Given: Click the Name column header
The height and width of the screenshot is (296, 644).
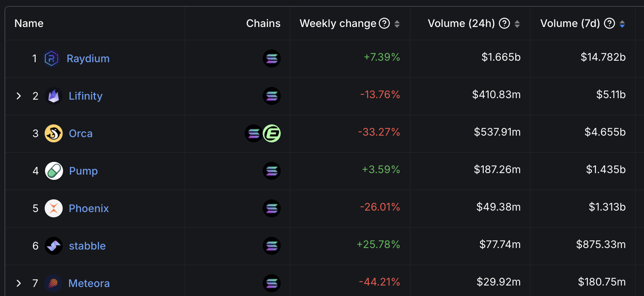Looking at the screenshot, I should pos(29,23).
